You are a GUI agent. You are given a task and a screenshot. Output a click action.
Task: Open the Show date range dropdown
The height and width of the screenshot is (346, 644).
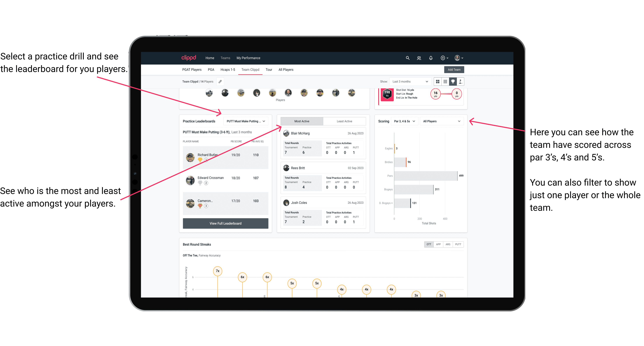pos(410,81)
